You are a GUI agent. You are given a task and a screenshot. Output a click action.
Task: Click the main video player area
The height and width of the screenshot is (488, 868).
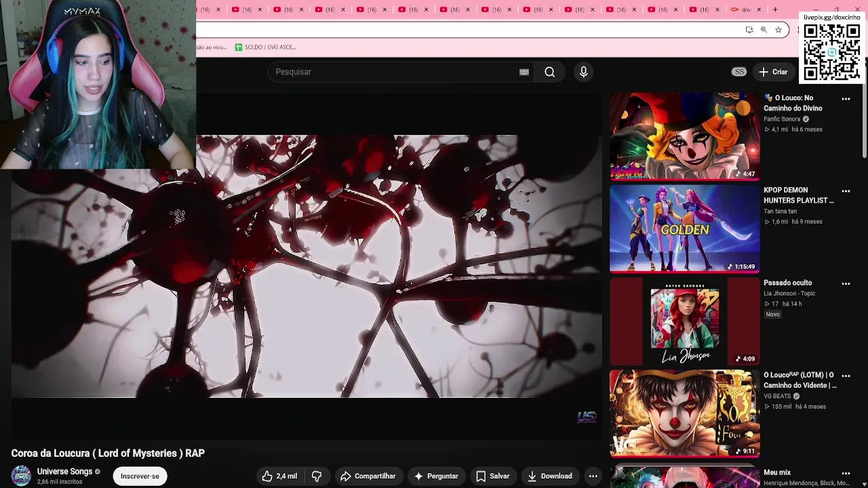pos(307,266)
